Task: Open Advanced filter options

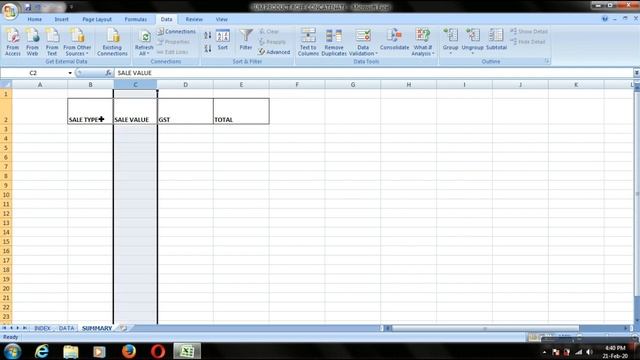Action: pyautogui.click(x=274, y=52)
